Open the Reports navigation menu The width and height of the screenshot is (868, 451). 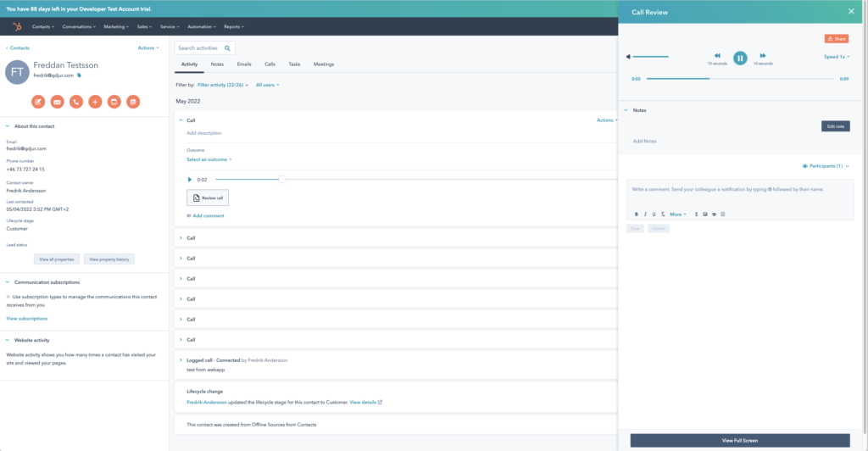coord(234,26)
